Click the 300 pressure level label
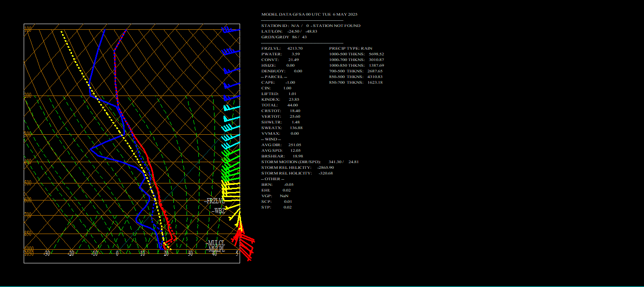 28,134
